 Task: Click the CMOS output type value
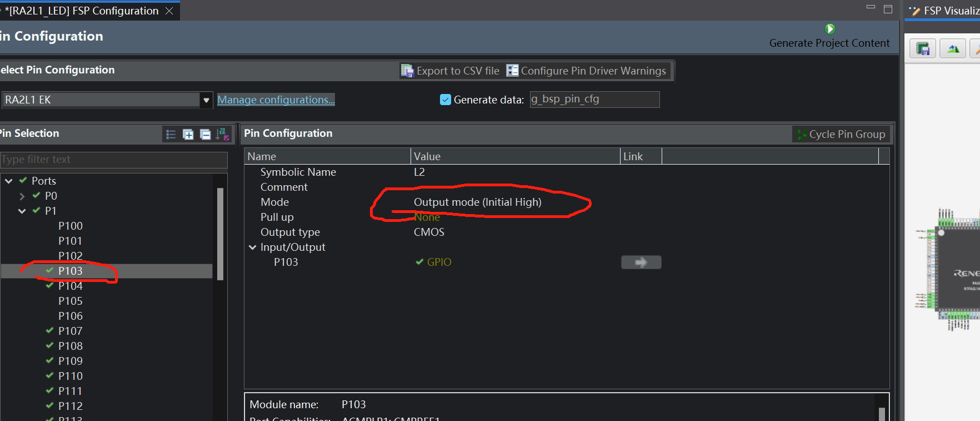pos(429,232)
